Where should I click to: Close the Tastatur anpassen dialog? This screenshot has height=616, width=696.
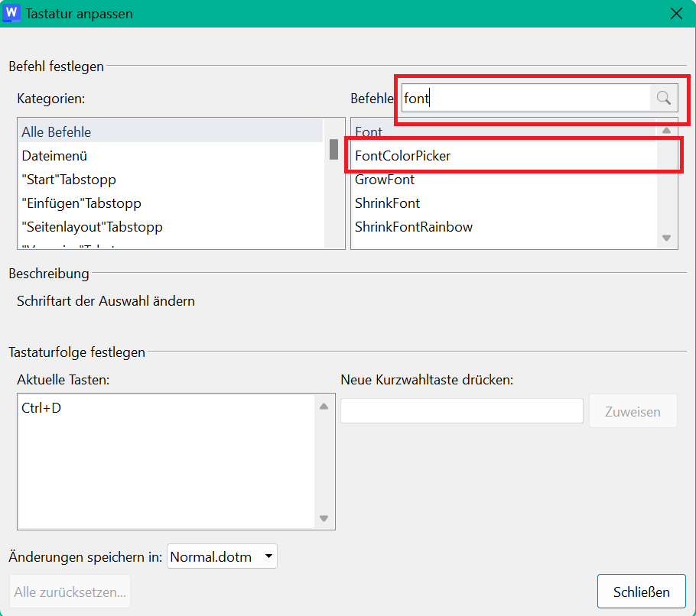(x=675, y=14)
